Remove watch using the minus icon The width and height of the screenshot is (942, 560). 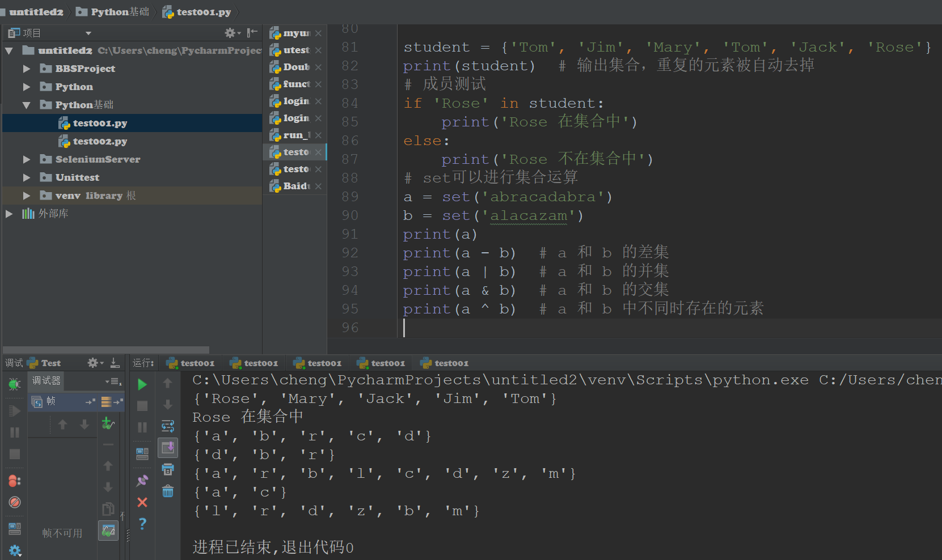[x=108, y=444]
